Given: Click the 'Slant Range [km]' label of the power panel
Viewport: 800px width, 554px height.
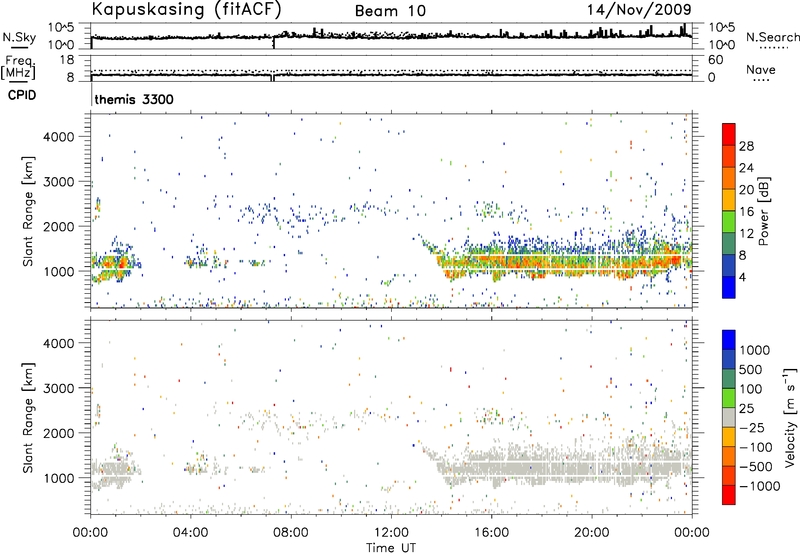Looking at the screenshot, I should click(x=29, y=211).
